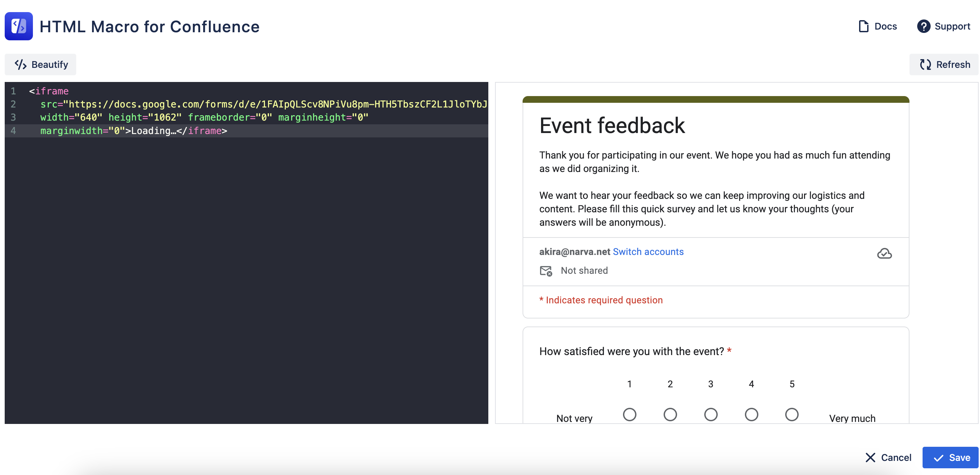This screenshot has height=475, width=980.
Task: Click line number 1 in editor gutter
Action: coord(13,91)
